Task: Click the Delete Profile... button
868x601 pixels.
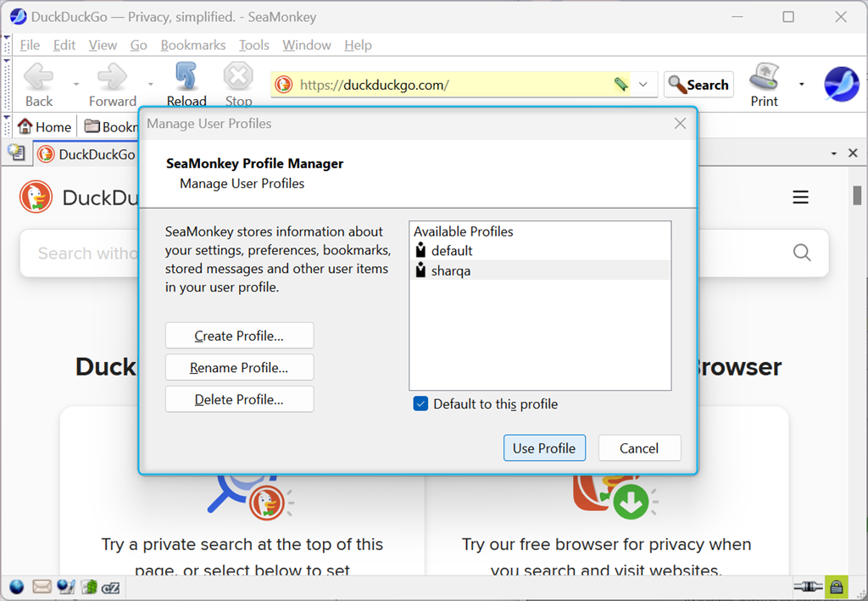Action: click(239, 399)
